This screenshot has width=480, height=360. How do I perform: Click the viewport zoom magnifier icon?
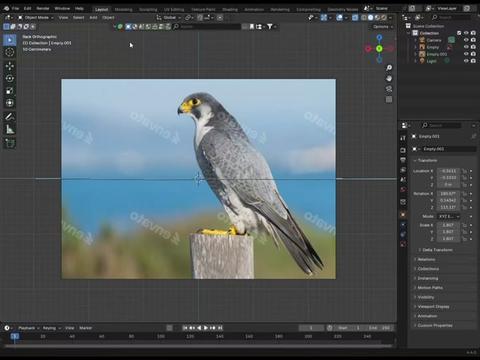(389, 68)
